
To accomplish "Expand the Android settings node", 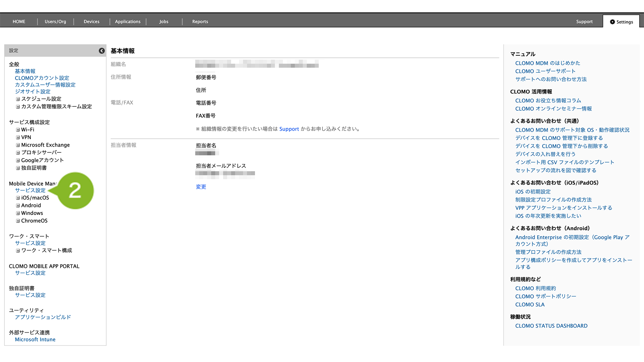I will point(18,206).
